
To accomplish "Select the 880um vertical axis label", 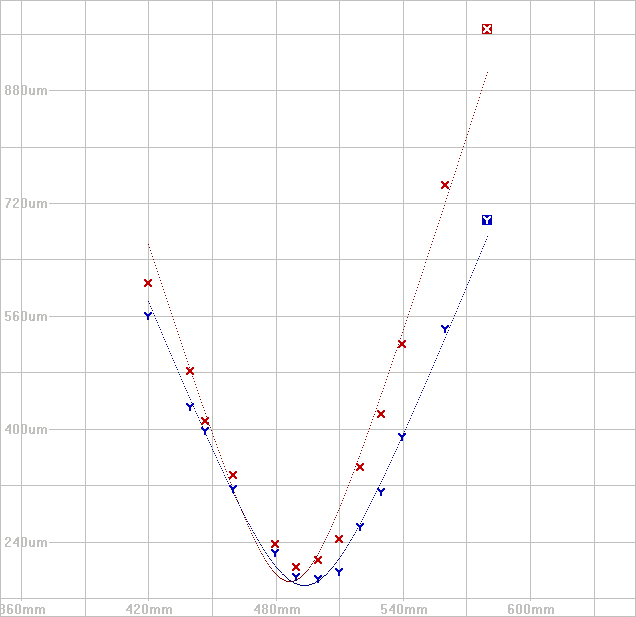I will (26, 90).
